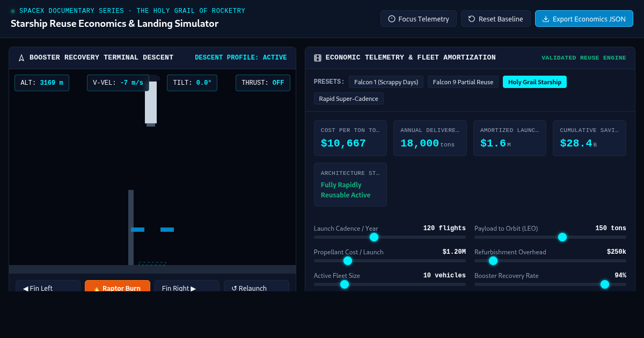Click the ALT 3169 m readout

[42, 83]
